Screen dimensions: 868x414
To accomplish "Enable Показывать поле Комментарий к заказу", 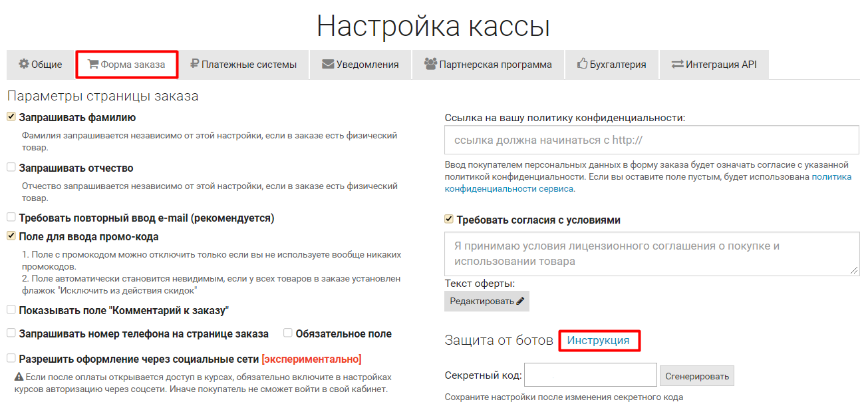I will click(11, 310).
